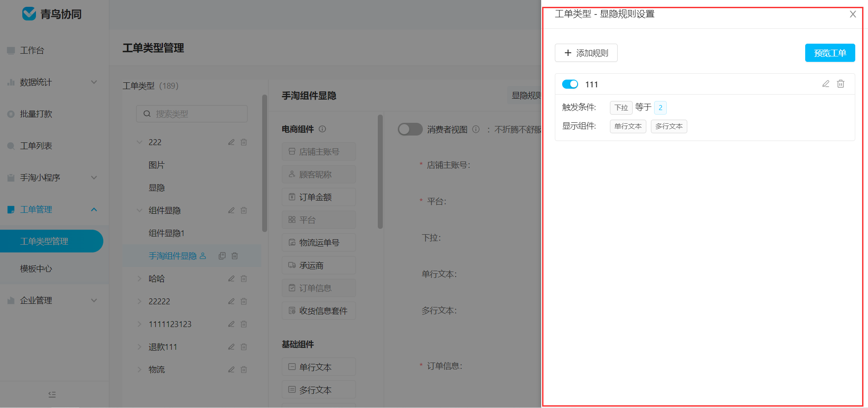868x408 pixels.
Task: Collapse the 组件显隐 type group
Action: (140, 210)
